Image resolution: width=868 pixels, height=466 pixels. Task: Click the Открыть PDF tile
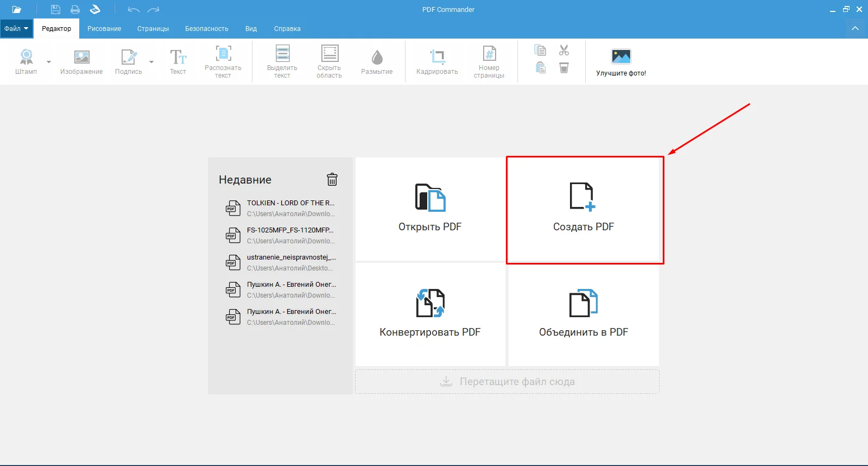pyautogui.click(x=430, y=209)
